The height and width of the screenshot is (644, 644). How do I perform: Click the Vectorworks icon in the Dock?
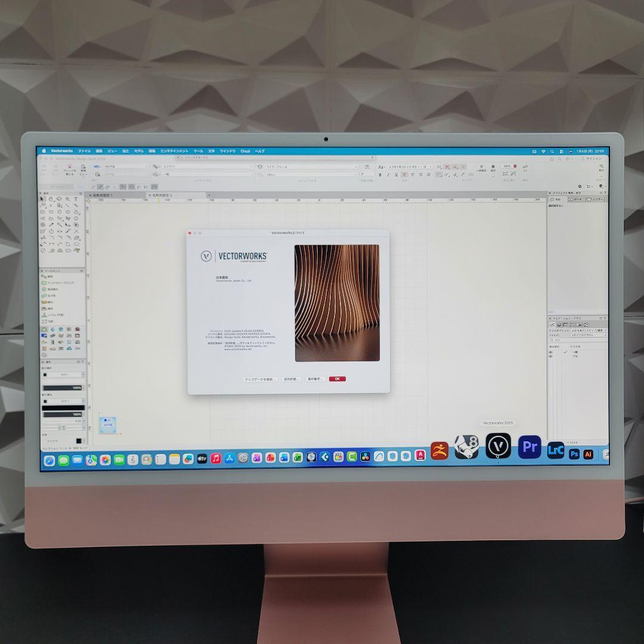[x=499, y=447]
